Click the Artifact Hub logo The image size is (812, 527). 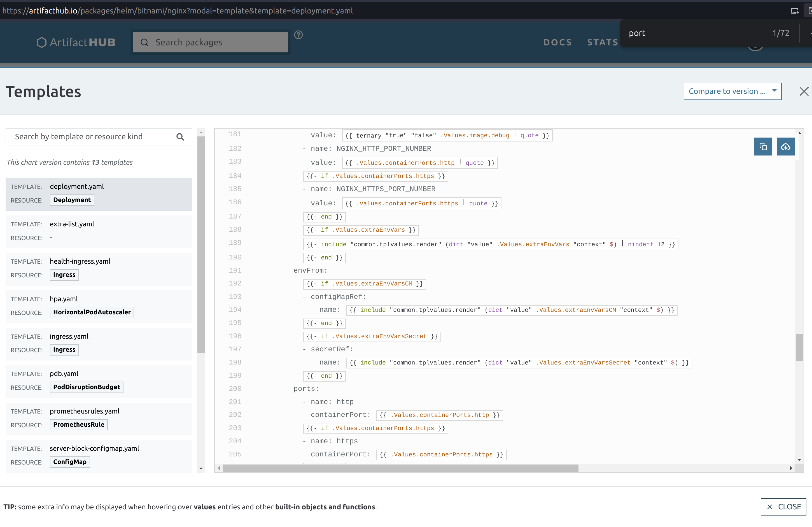76,42
